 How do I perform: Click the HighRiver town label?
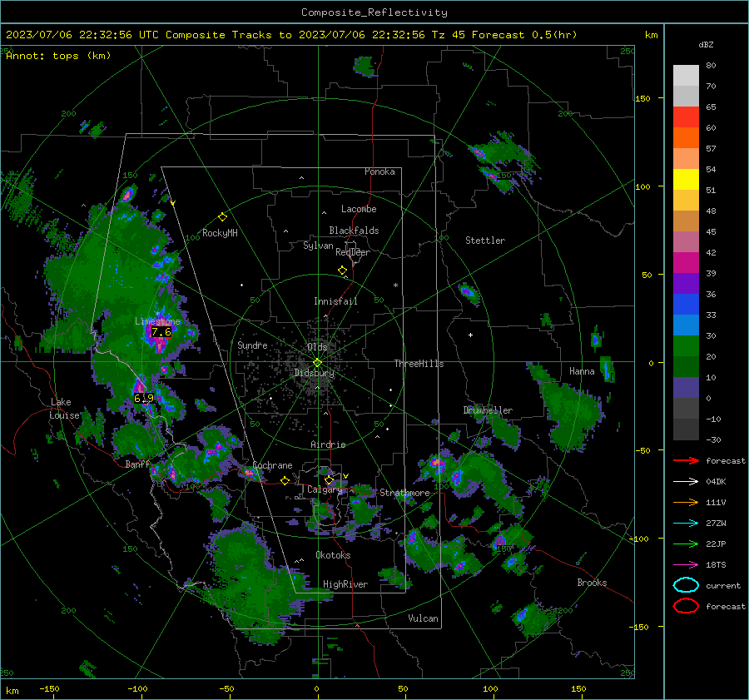point(345,584)
